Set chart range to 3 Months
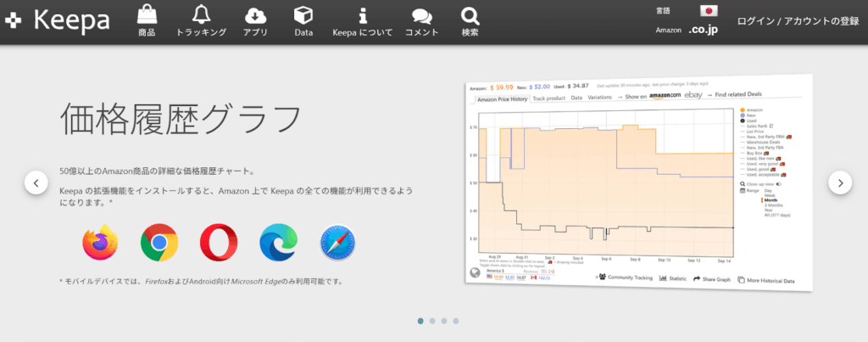The width and height of the screenshot is (868, 342). [x=773, y=205]
